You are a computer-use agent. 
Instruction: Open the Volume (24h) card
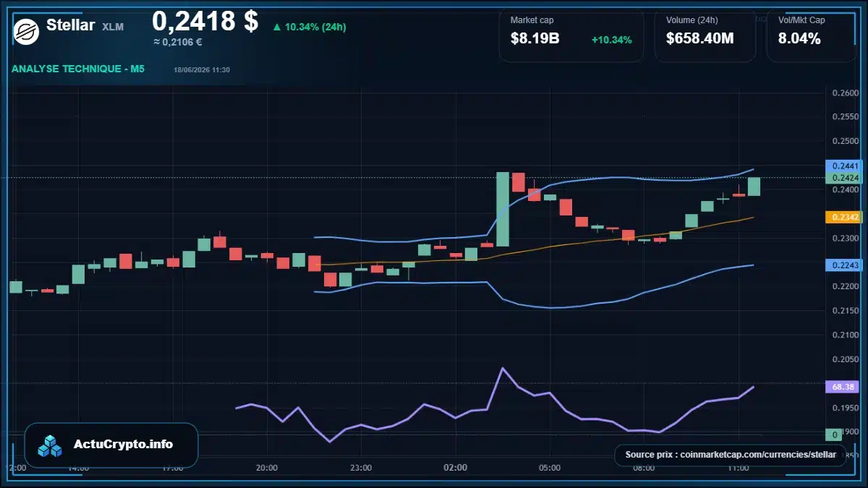click(705, 35)
